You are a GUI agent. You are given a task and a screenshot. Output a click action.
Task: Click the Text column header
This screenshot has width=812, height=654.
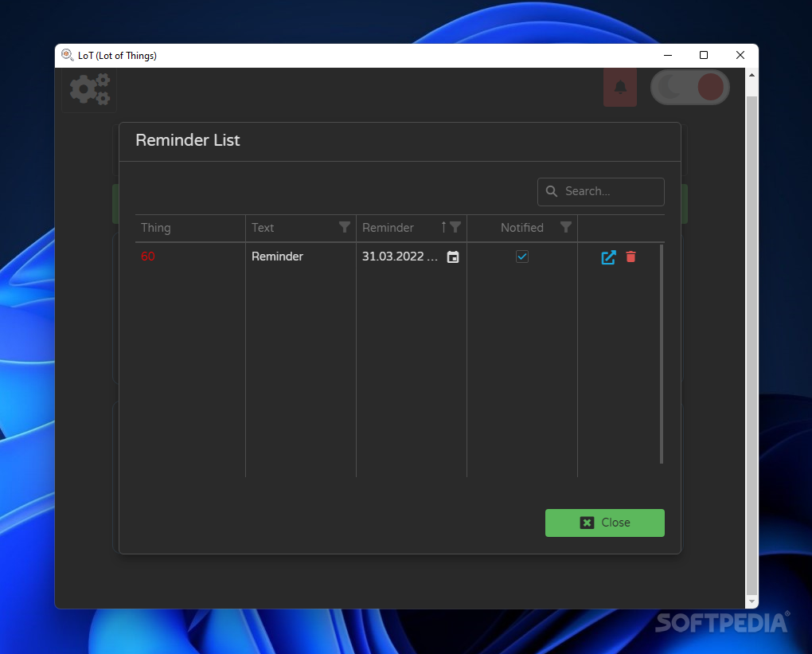coord(263,228)
